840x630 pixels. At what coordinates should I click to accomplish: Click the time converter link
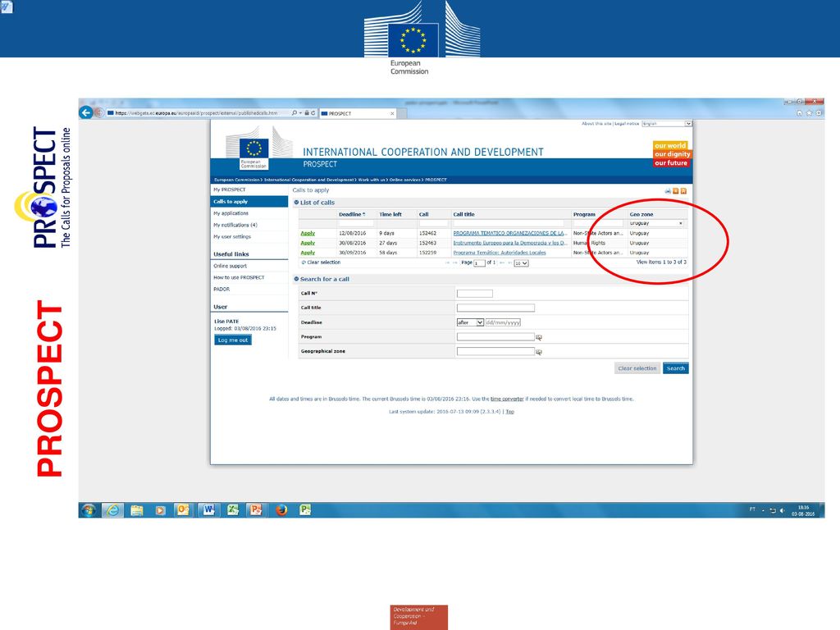point(507,399)
